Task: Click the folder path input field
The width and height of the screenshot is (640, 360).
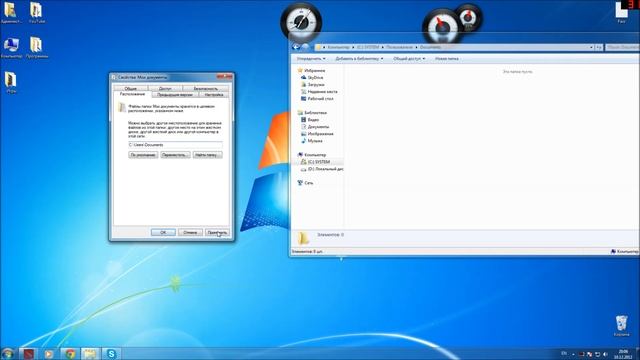Action: click(175, 145)
